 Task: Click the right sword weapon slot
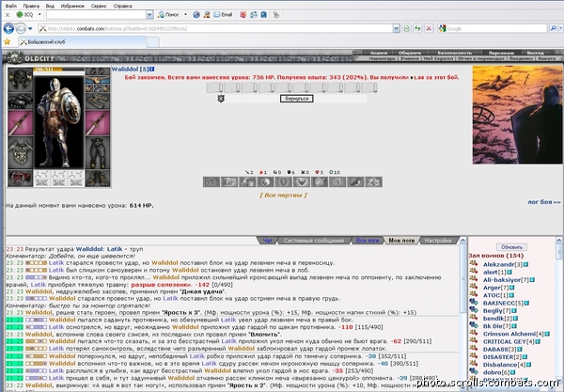[98, 122]
